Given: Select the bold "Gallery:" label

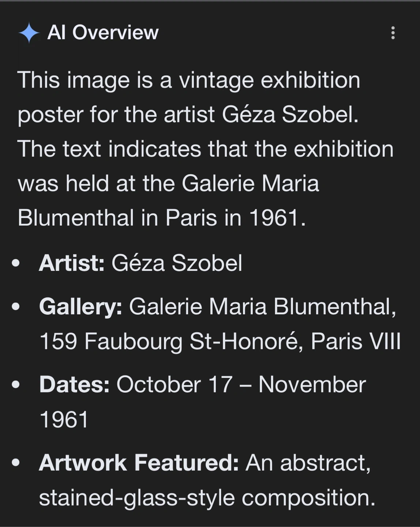Looking at the screenshot, I should (x=80, y=306).
